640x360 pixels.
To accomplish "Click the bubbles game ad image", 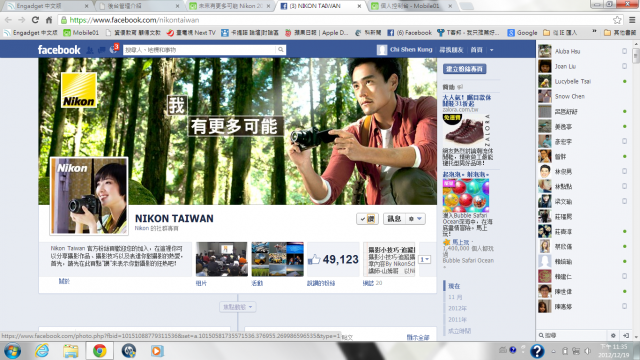I will click(x=466, y=195).
